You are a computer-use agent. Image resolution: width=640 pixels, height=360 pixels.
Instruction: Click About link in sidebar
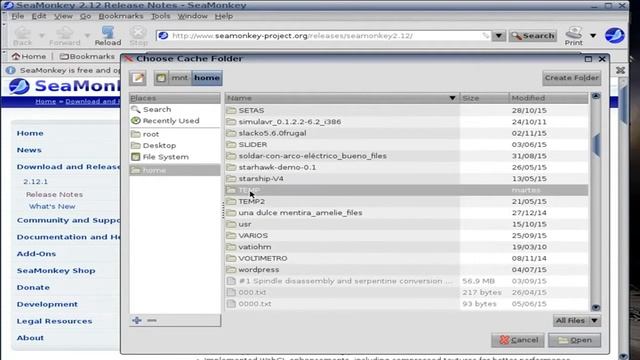pos(30,338)
